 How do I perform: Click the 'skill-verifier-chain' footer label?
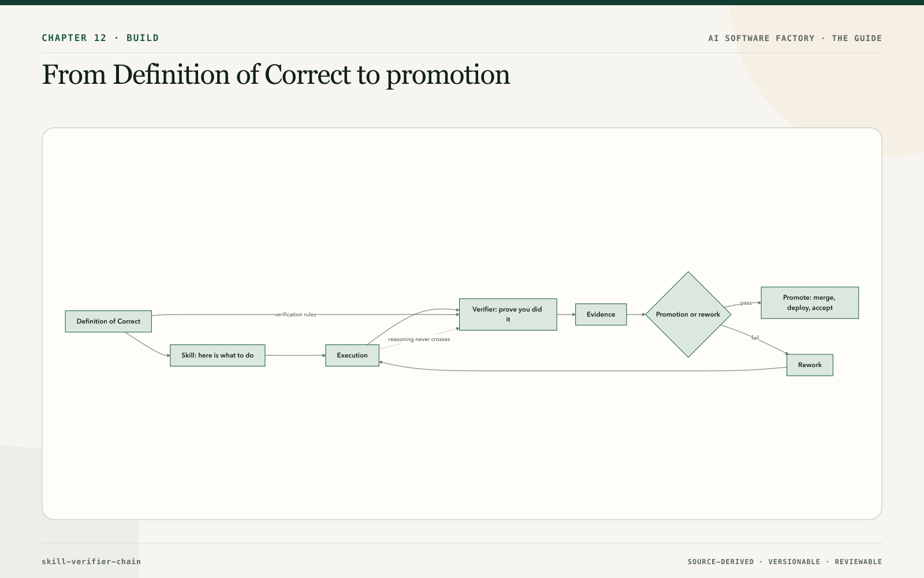click(x=91, y=561)
